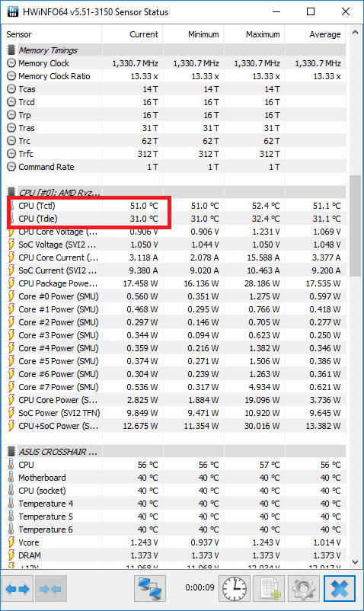This screenshot has height=611, width=364.
Task: Select the Tras sensor row
Action: click(174, 128)
